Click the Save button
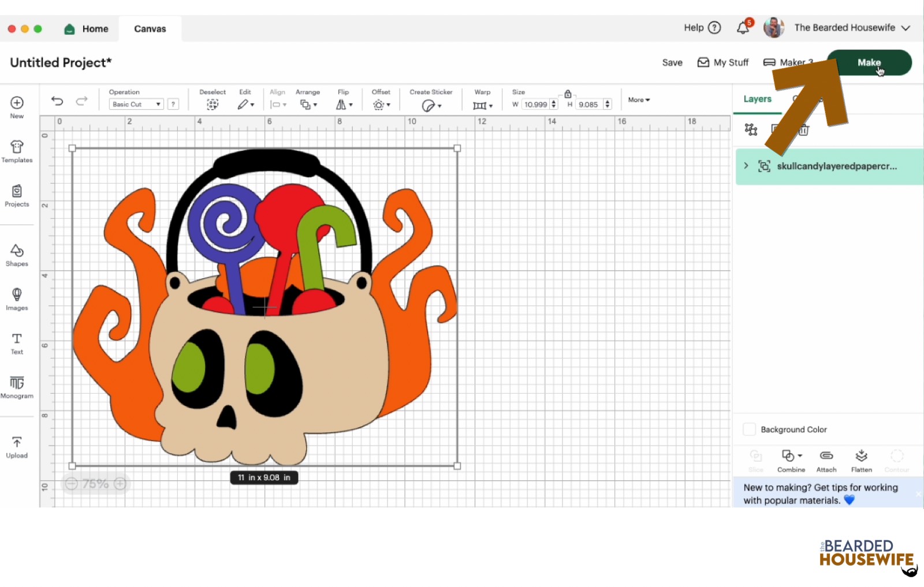The image size is (924, 587). point(672,63)
